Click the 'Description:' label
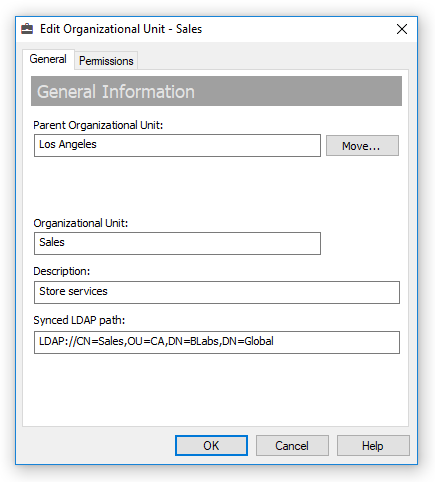This screenshot has height=482, width=435. pyautogui.click(x=62, y=271)
